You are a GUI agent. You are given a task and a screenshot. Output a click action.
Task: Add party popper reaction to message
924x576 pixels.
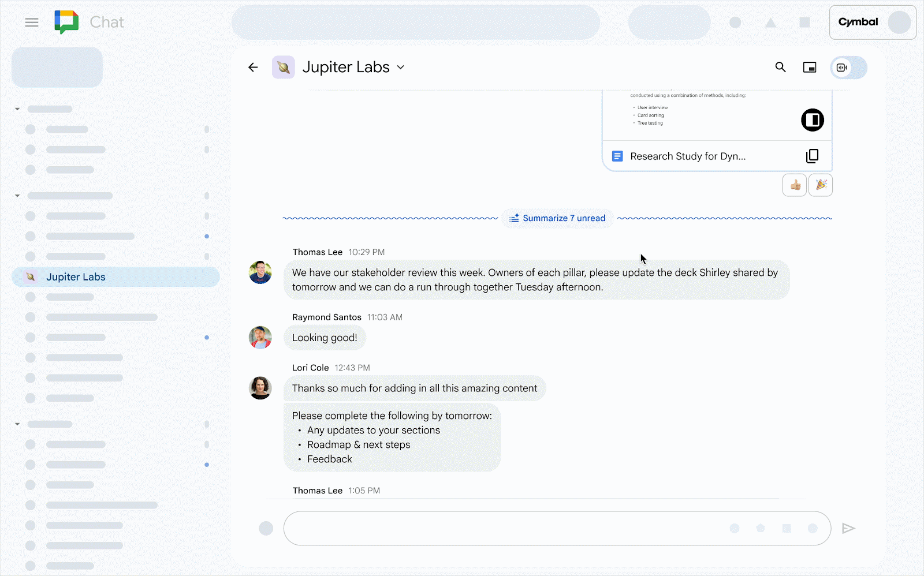pyautogui.click(x=820, y=185)
